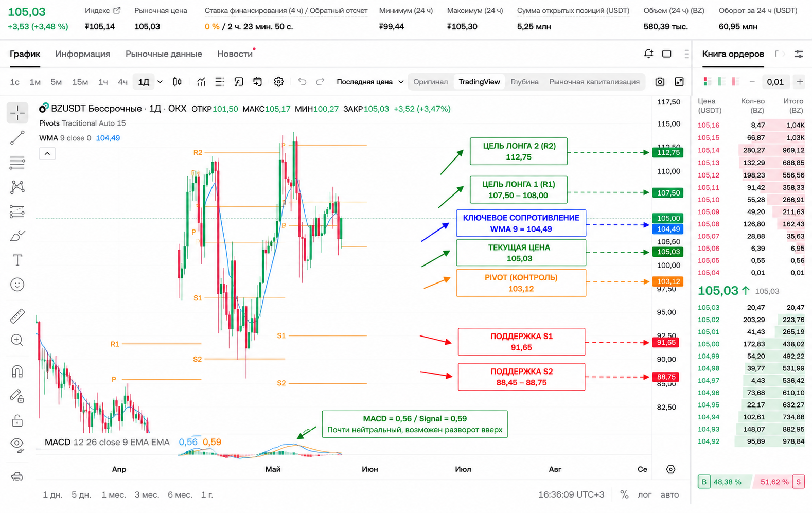
Task: Open chart settings gear
Action: (x=279, y=82)
